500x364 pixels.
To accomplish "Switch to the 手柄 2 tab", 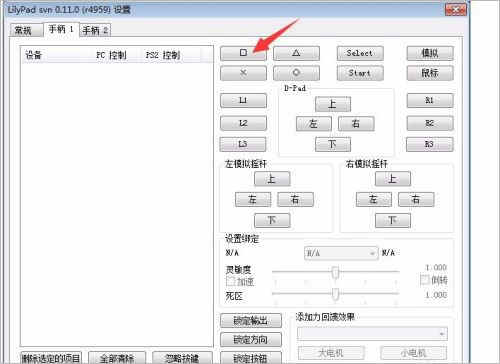I will (x=95, y=30).
